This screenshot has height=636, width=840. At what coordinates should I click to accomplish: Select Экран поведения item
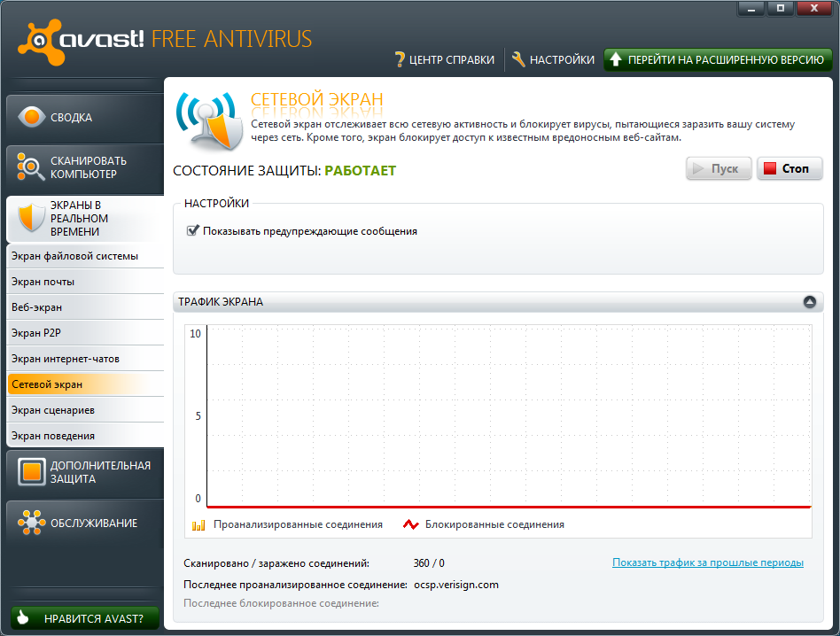[x=85, y=436]
